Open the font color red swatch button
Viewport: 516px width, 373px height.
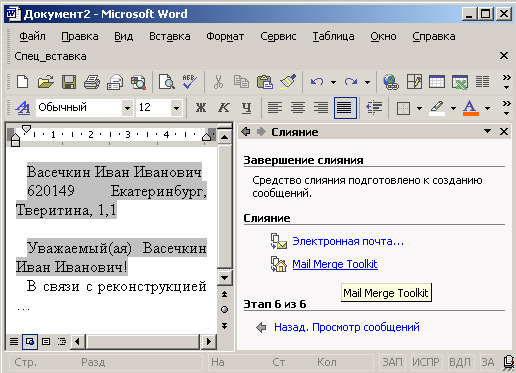[x=470, y=108]
